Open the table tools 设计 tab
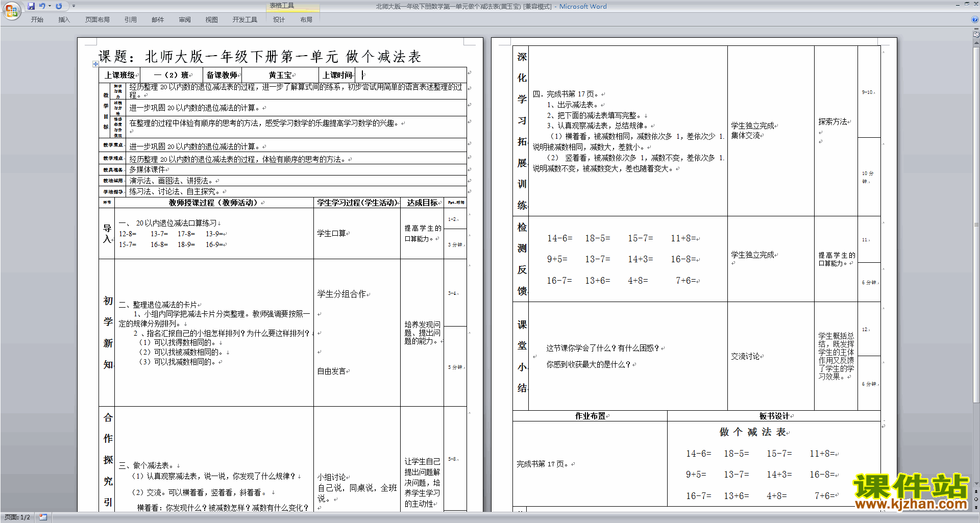Viewport: 980px width, 523px height. pyautogui.click(x=279, y=19)
